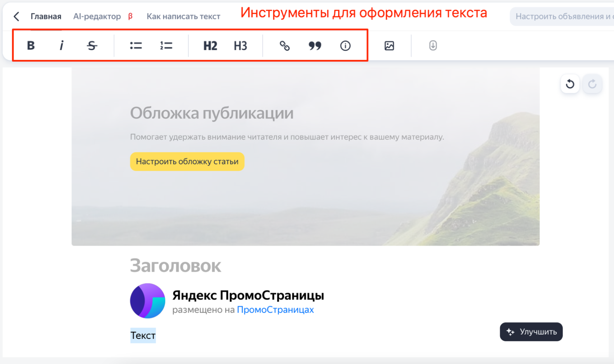Open the Главная tab
This screenshot has height=364, width=614.
click(x=46, y=16)
